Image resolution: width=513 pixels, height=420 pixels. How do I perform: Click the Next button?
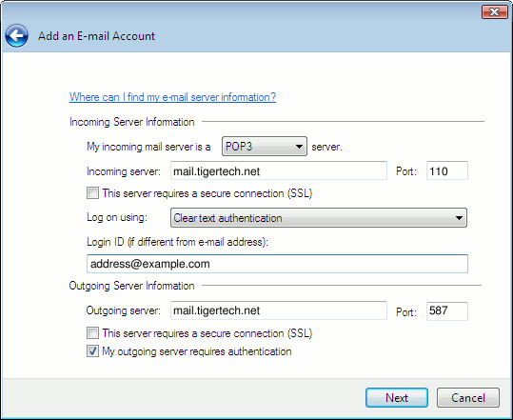click(x=397, y=398)
